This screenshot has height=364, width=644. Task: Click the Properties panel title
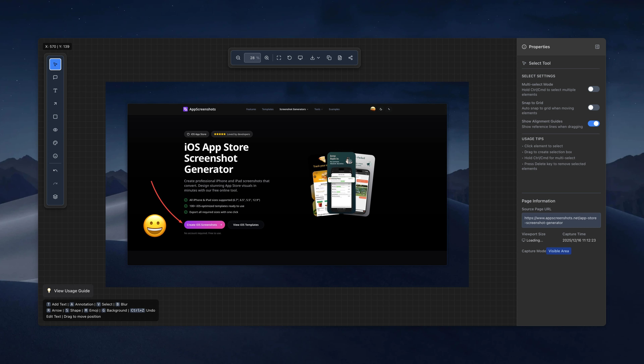pos(539,47)
